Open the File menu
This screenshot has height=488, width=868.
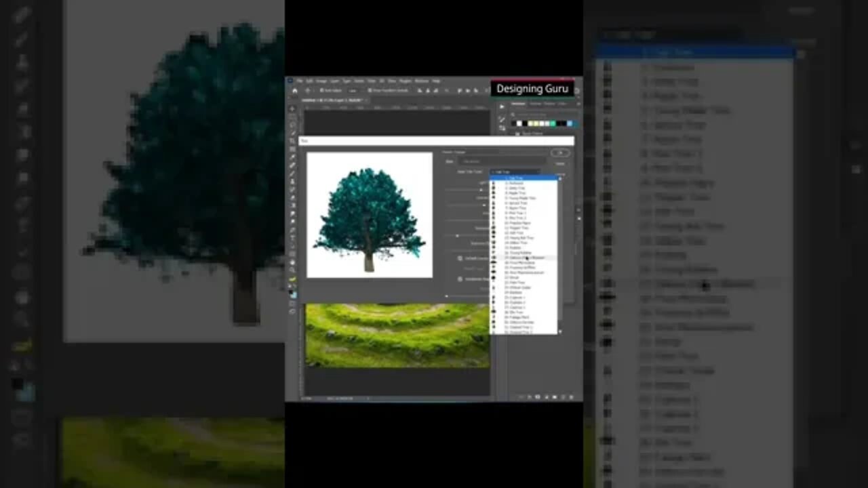[299, 81]
